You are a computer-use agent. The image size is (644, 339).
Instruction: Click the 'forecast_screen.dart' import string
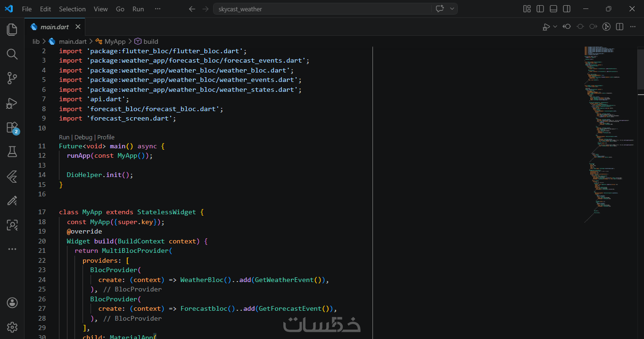click(x=129, y=118)
